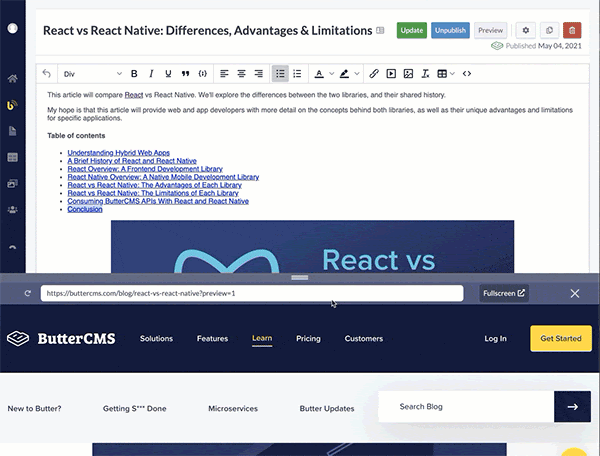
Task: Click the avatar at the top of the sidebar
Action: (x=13, y=28)
